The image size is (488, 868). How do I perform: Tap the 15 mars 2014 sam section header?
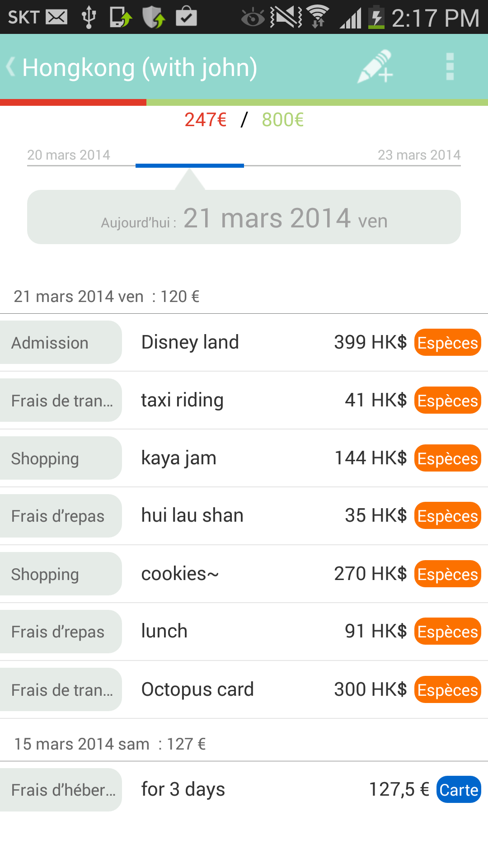pos(110,744)
